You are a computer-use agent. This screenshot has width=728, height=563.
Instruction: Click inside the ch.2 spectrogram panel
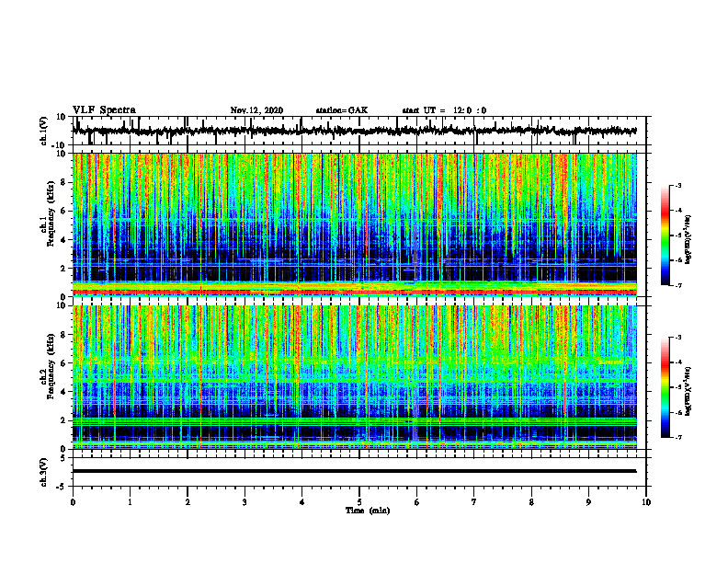pos(355,377)
